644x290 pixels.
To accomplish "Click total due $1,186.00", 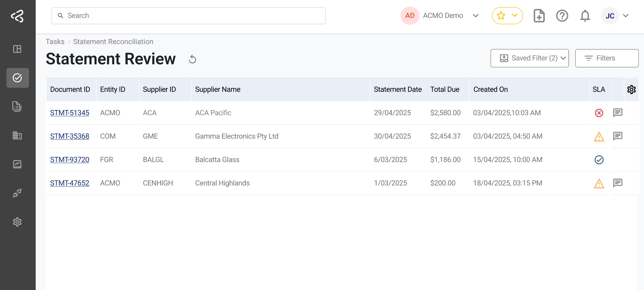I will click(445, 160).
